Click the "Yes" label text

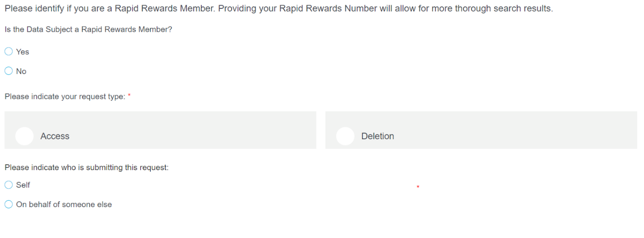pyautogui.click(x=23, y=52)
